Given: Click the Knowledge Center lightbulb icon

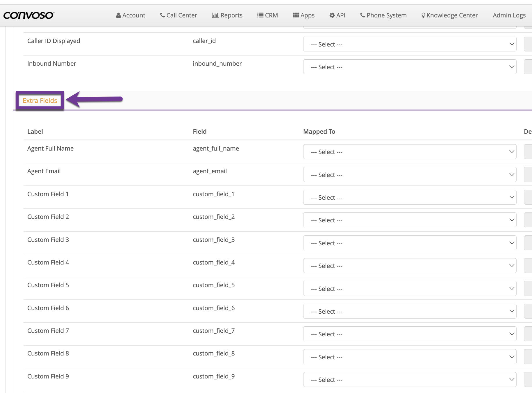Looking at the screenshot, I should [423, 15].
